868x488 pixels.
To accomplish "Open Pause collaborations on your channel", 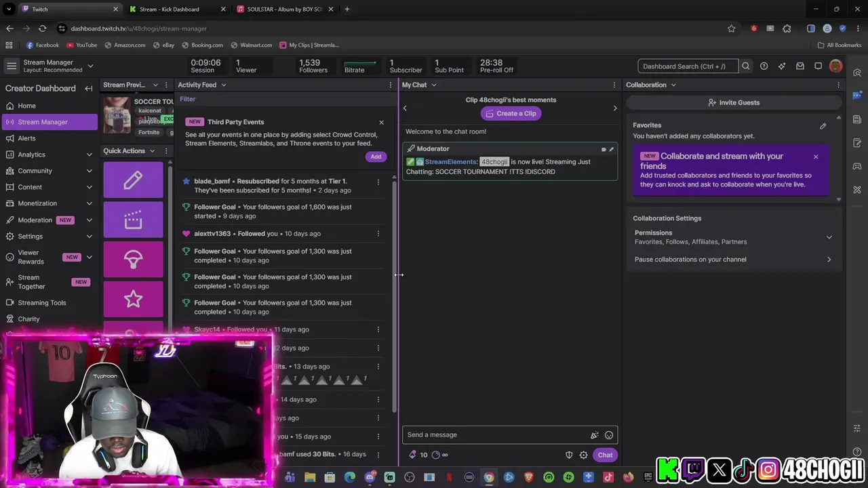I will click(733, 260).
